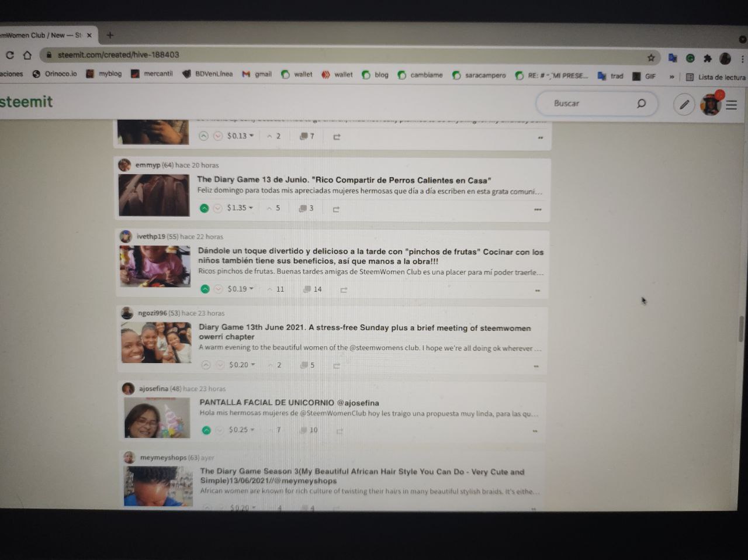This screenshot has width=748, height=560.
Task: Open the saracampero bookmark
Action: pyautogui.click(x=479, y=75)
